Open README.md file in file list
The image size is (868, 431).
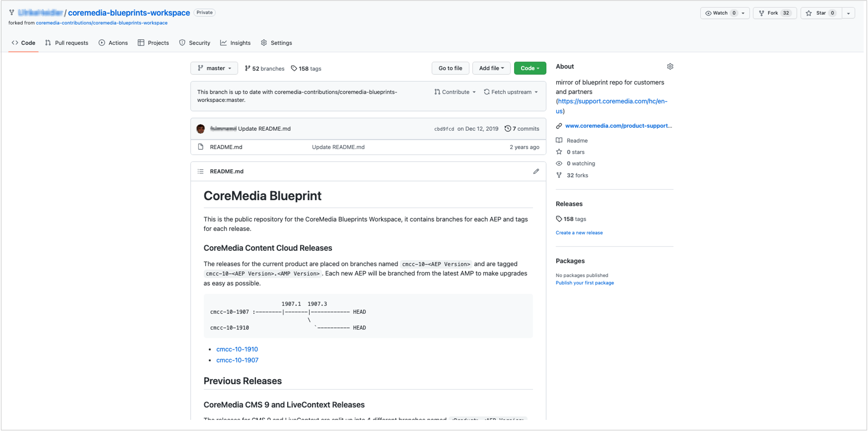click(x=226, y=147)
